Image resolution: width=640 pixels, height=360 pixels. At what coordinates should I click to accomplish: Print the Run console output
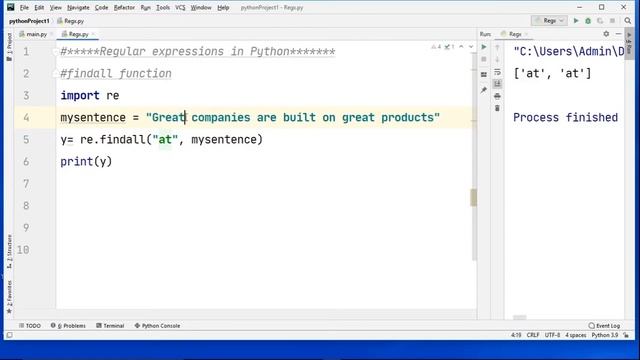coord(497,96)
